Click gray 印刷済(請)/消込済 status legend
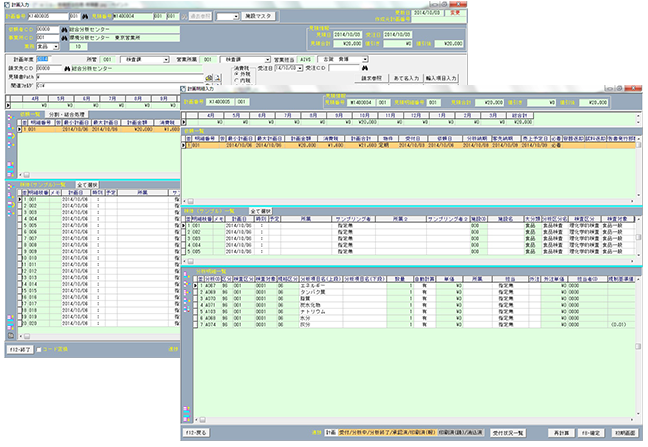The image size is (648, 447). point(461,433)
